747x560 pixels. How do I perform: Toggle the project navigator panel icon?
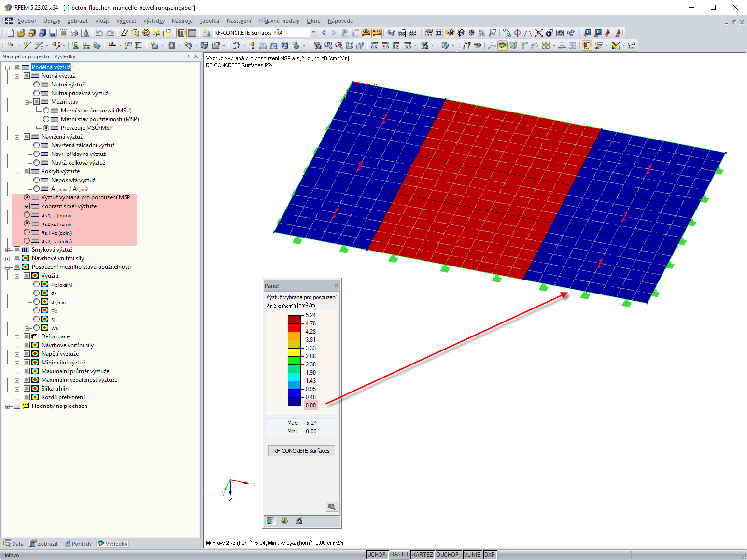tap(181, 33)
